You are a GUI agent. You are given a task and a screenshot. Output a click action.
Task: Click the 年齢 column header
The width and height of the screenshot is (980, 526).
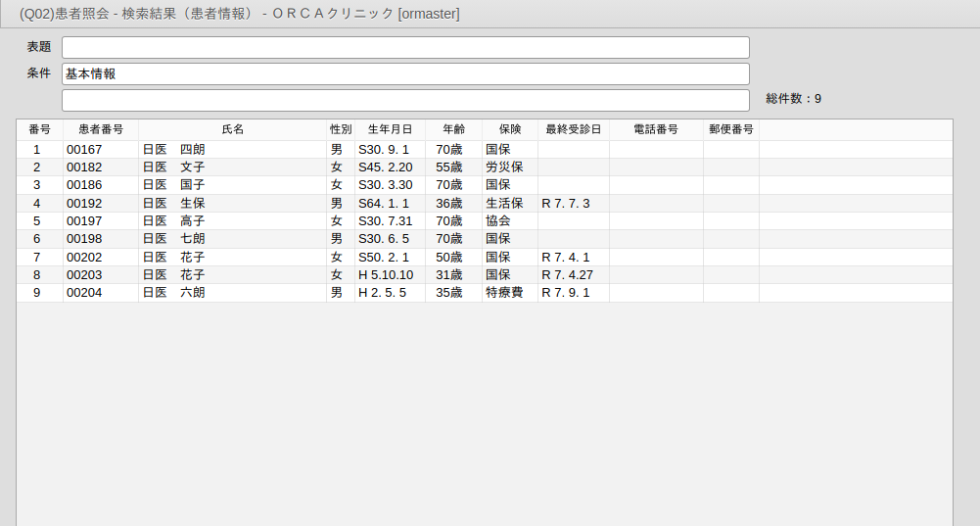[453, 129]
